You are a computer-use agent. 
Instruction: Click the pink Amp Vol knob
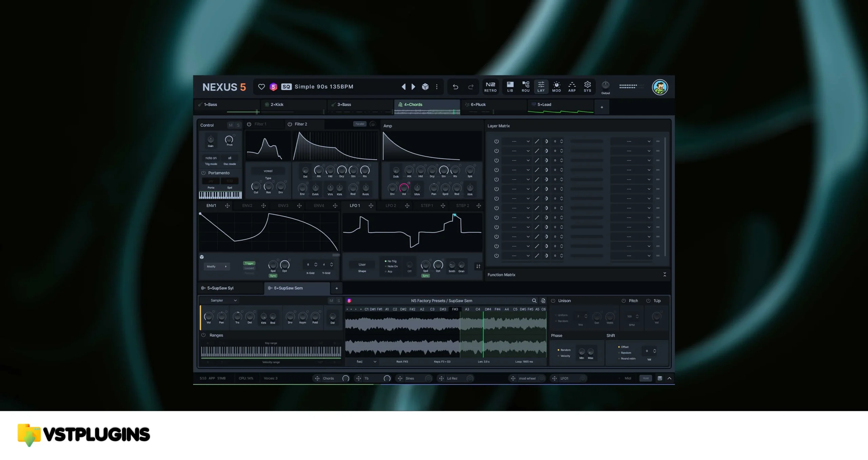(404, 188)
